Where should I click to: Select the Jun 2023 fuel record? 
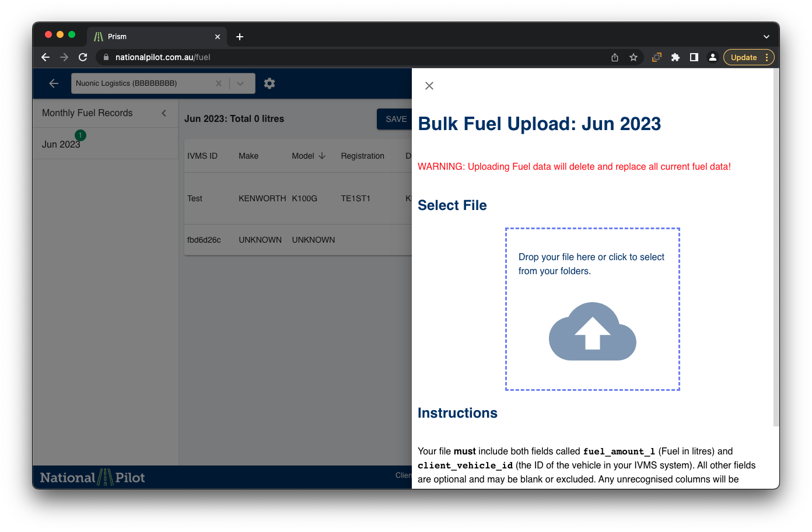[61, 144]
